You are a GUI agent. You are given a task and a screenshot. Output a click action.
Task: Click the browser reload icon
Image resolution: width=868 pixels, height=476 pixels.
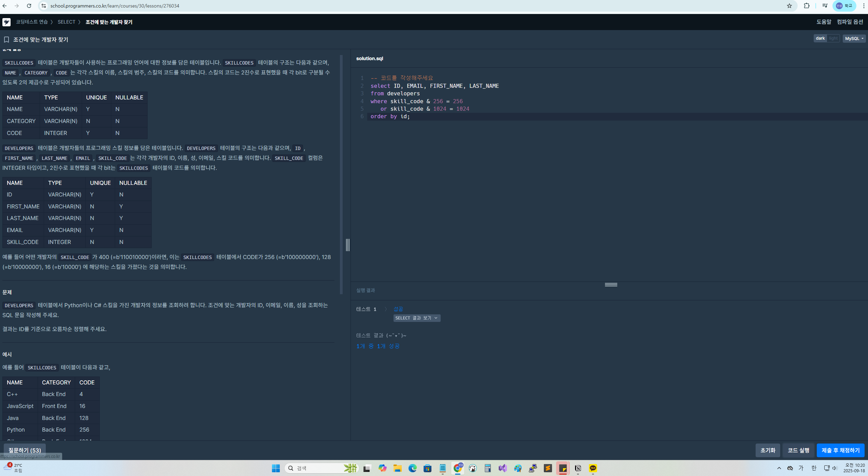pos(29,6)
